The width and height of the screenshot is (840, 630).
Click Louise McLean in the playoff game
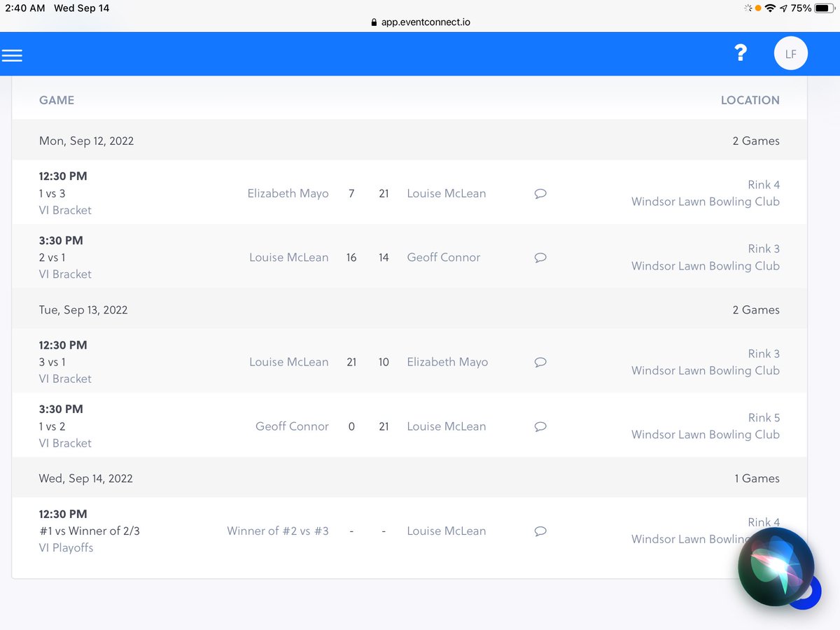click(447, 531)
